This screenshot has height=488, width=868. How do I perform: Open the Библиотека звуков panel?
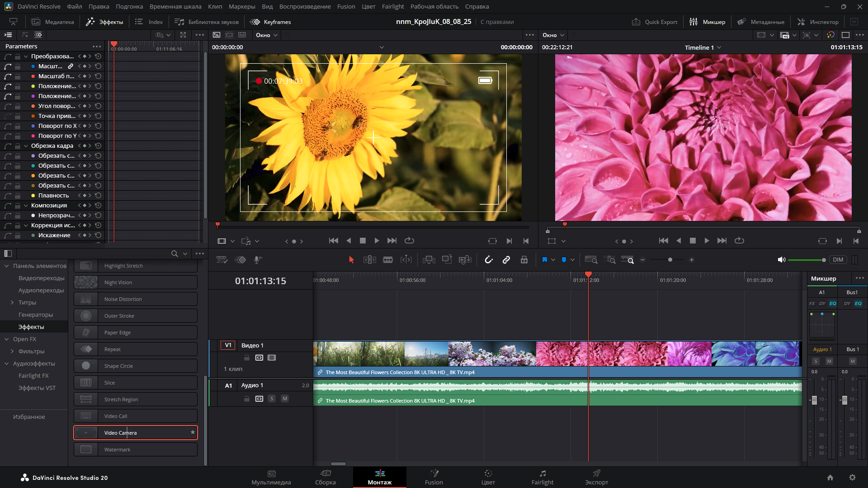tap(207, 22)
